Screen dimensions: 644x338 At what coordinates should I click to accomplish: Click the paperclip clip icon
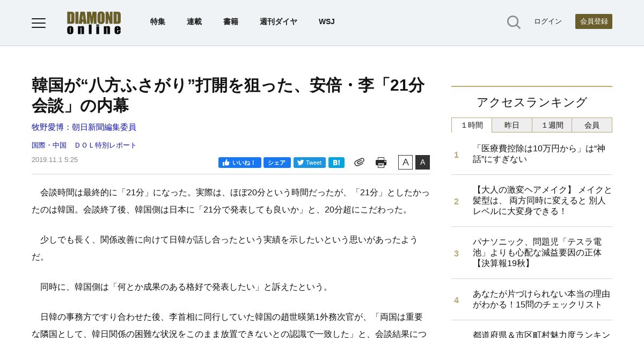click(x=359, y=162)
